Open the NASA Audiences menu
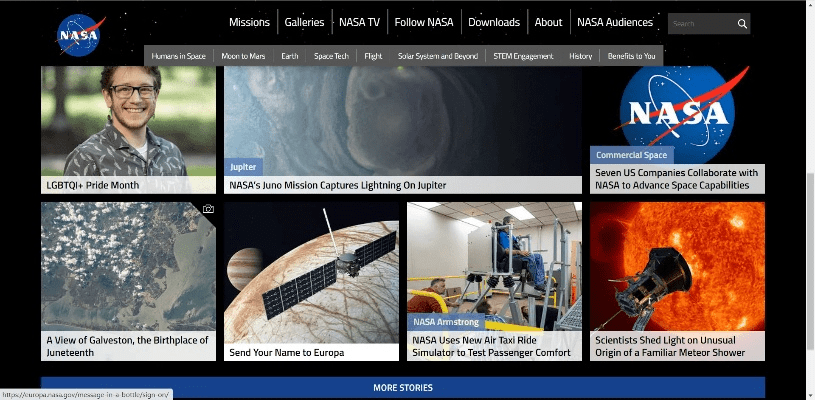 coord(615,22)
